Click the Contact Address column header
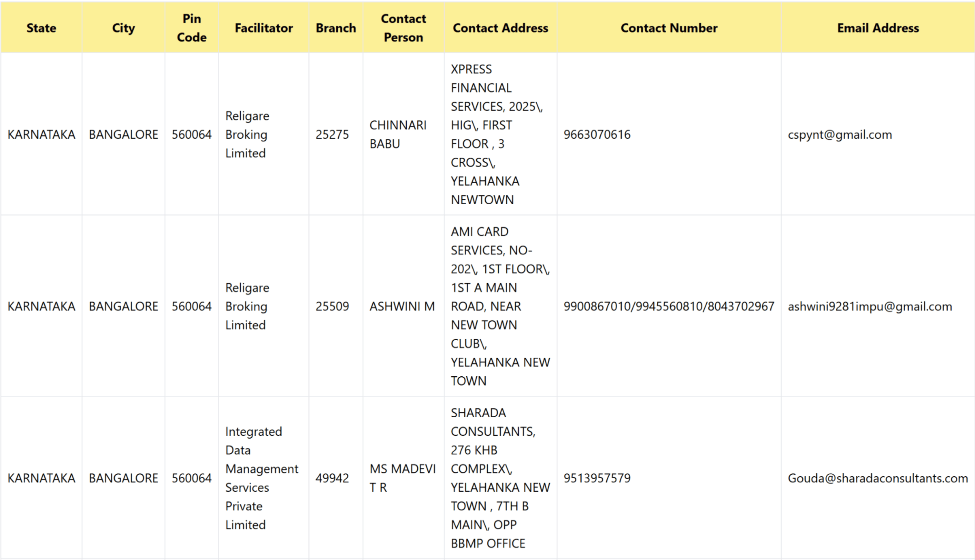 click(500, 28)
